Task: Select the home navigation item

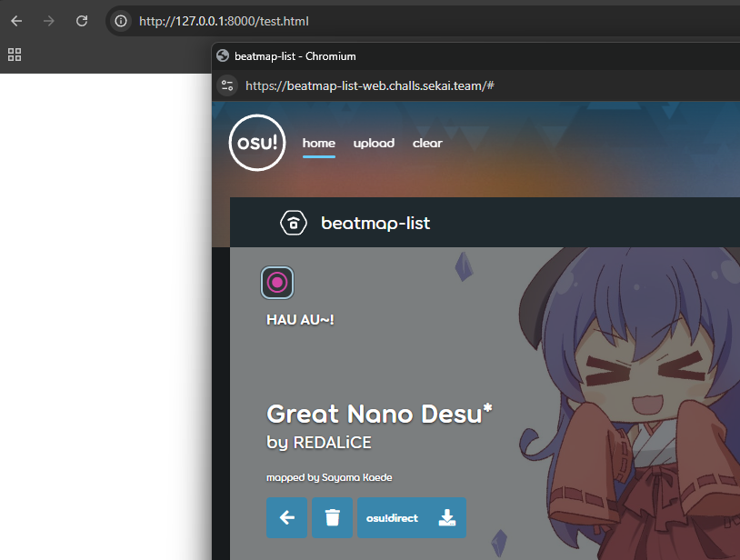Action: click(318, 144)
